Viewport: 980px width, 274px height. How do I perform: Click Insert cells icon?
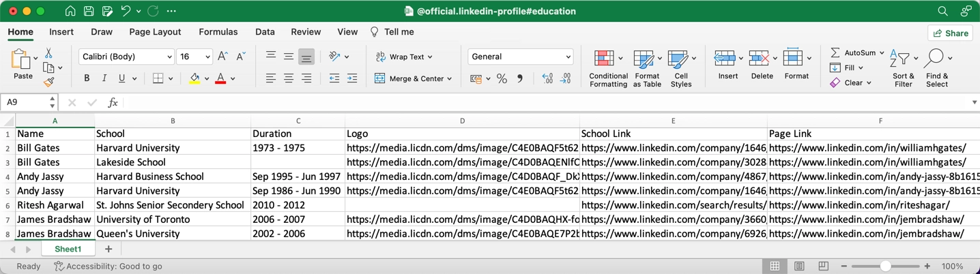tap(725, 59)
